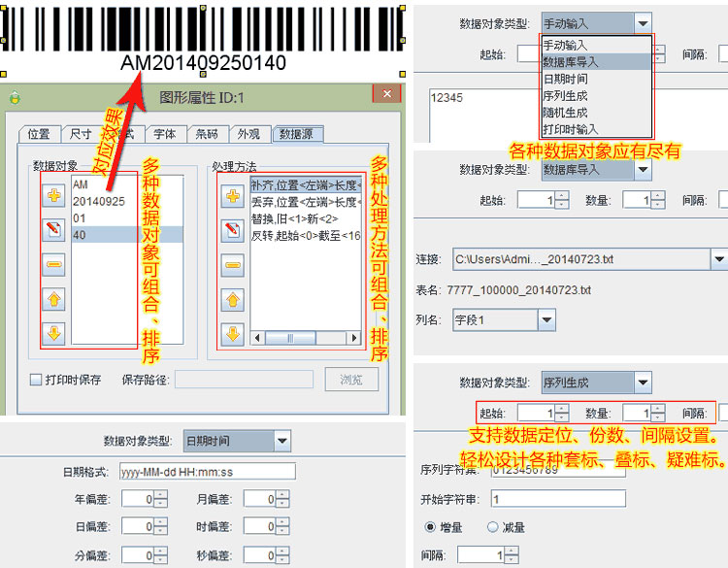Image resolution: width=728 pixels, height=568 pixels.
Task: Select the 增量 radio button
Action: pyautogui.click(x=431, y=527)
